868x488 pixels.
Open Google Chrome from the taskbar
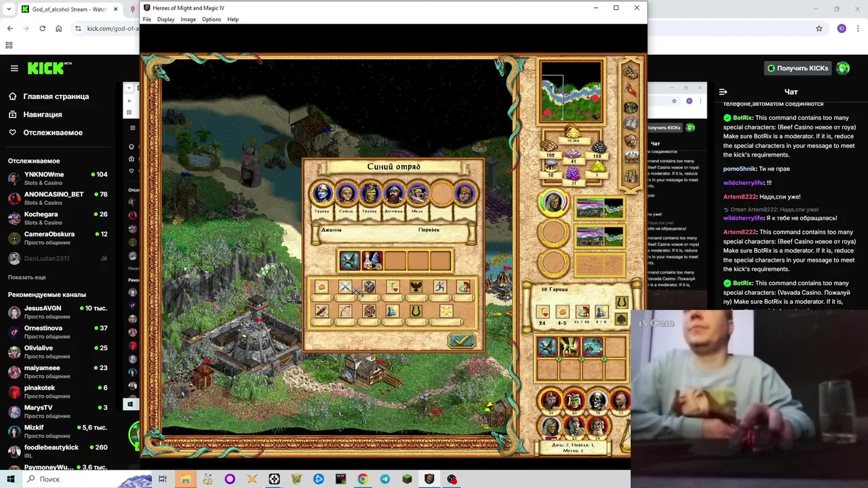click(x=363, y=479)
